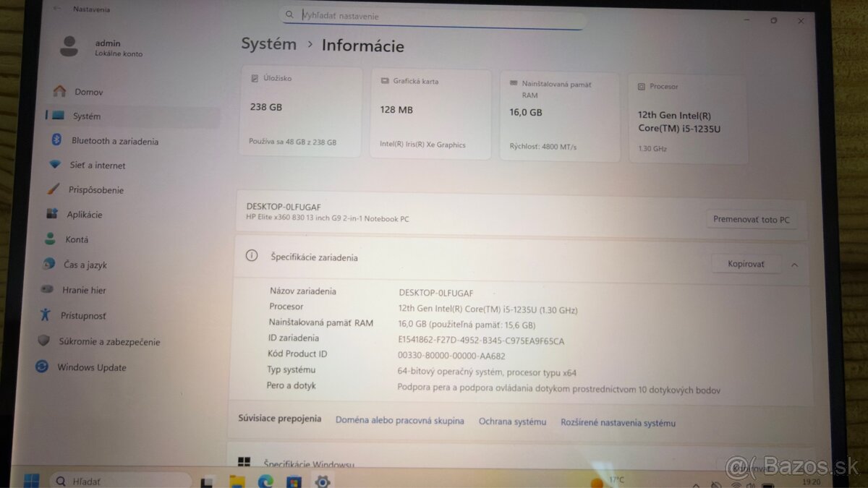The image size is (868, 488).
Task: Click the Kód Product ID value 00330-80000
Action: [x=451, y=356]
